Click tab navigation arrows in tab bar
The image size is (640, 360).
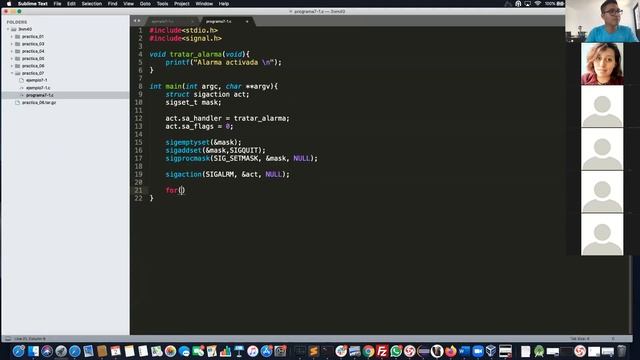(137, 21)
